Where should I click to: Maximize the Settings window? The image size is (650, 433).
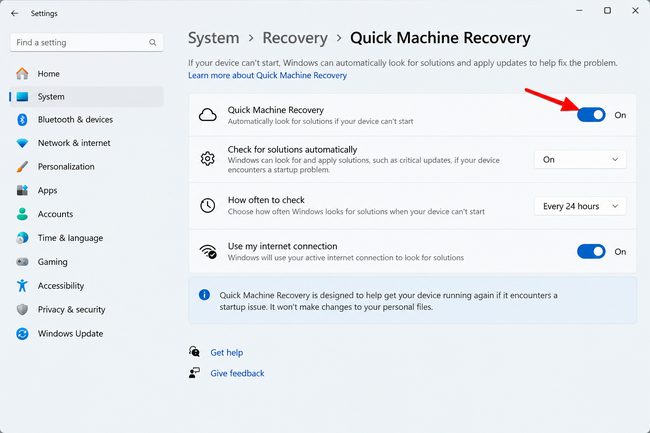[x=607, y=11]
